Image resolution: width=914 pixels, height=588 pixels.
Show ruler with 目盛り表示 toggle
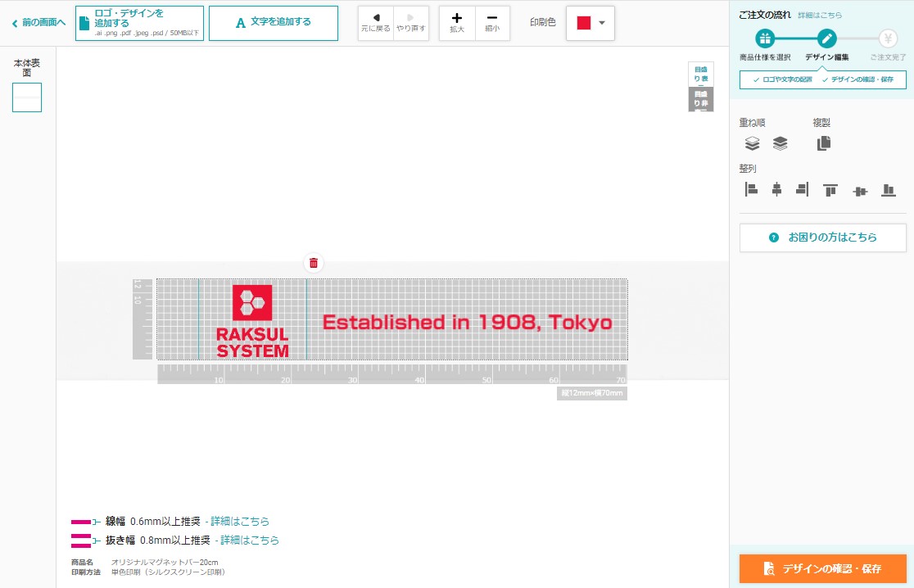pyautogui.click(x=701, y=74)
